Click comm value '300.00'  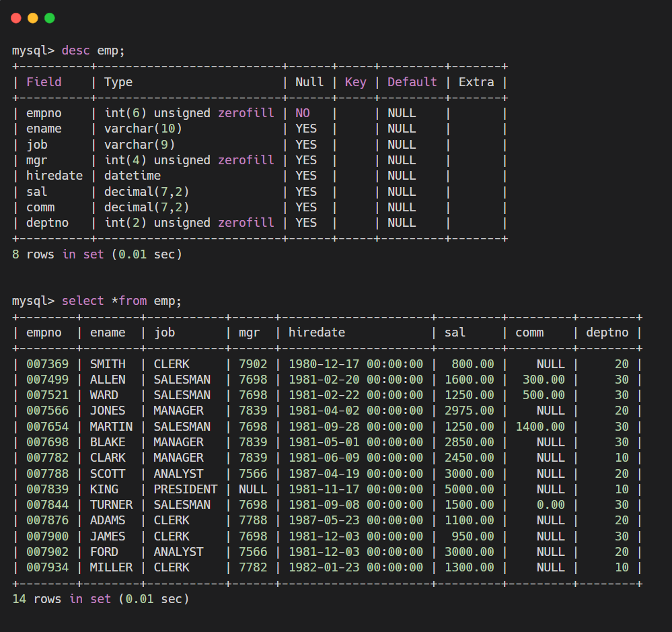click(x=544, y=380)
